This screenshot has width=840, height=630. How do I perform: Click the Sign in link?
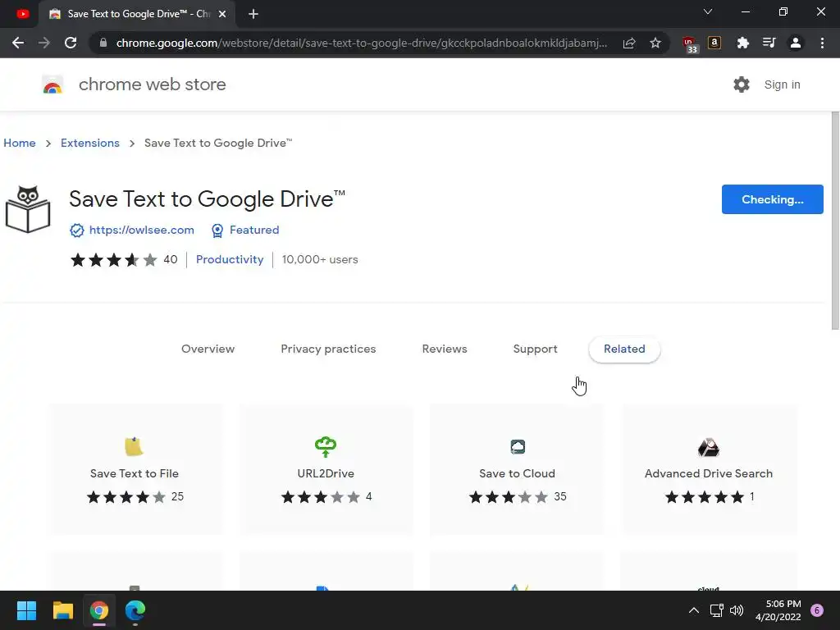tap(782, 84)
